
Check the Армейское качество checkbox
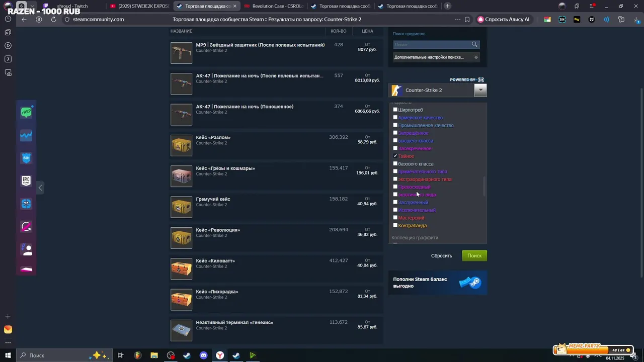click(395, 117)
